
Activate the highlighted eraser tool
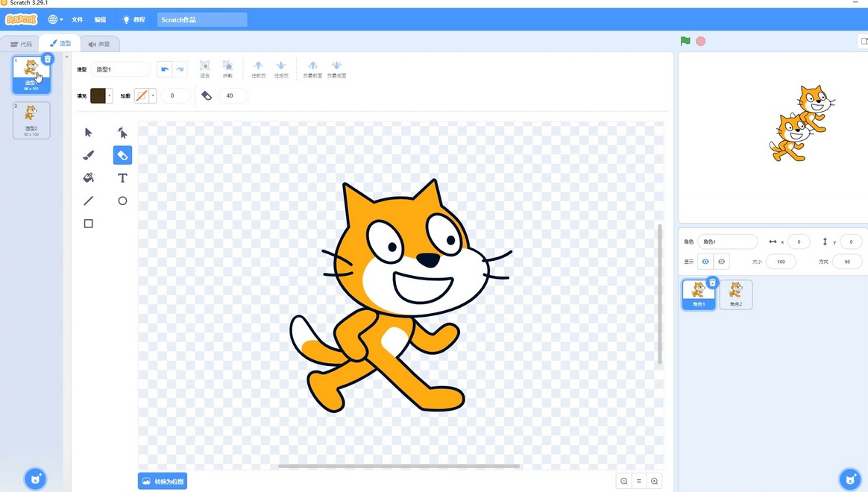click(122, 155)
